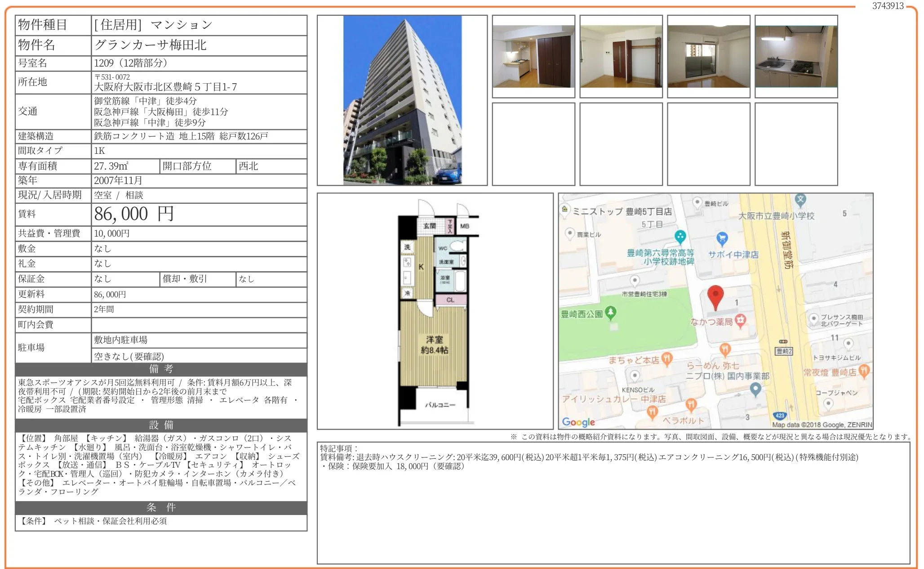Click the 大阪市立豊崎小学校 school icon
Image resolution: width=924 pixels, height=569 pixels.
point(800,200)
